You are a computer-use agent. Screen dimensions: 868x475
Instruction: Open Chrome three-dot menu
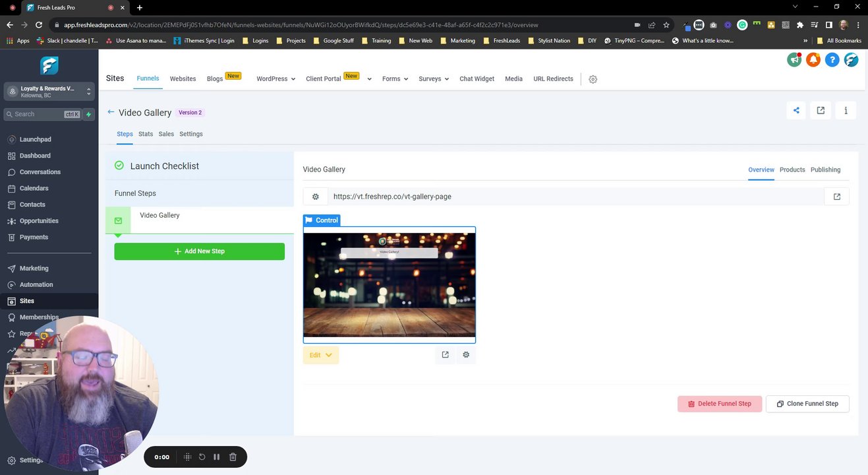(858, 25)
